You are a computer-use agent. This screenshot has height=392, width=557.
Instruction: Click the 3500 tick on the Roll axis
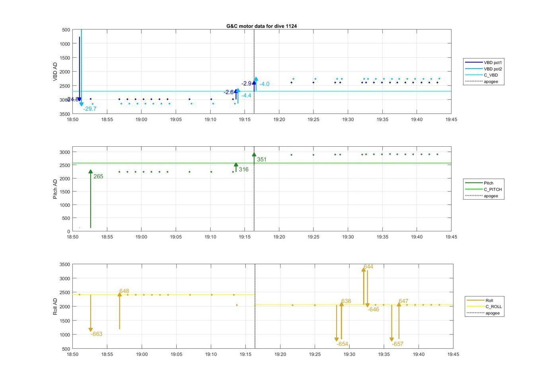pyautogui.click(x=65, y=264)
